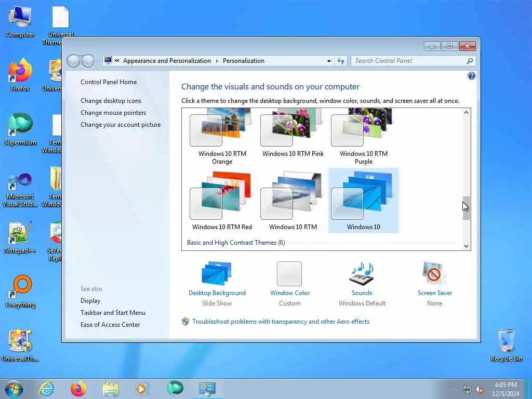Select the plain Windows 10 RTM theme

[293, 201]
